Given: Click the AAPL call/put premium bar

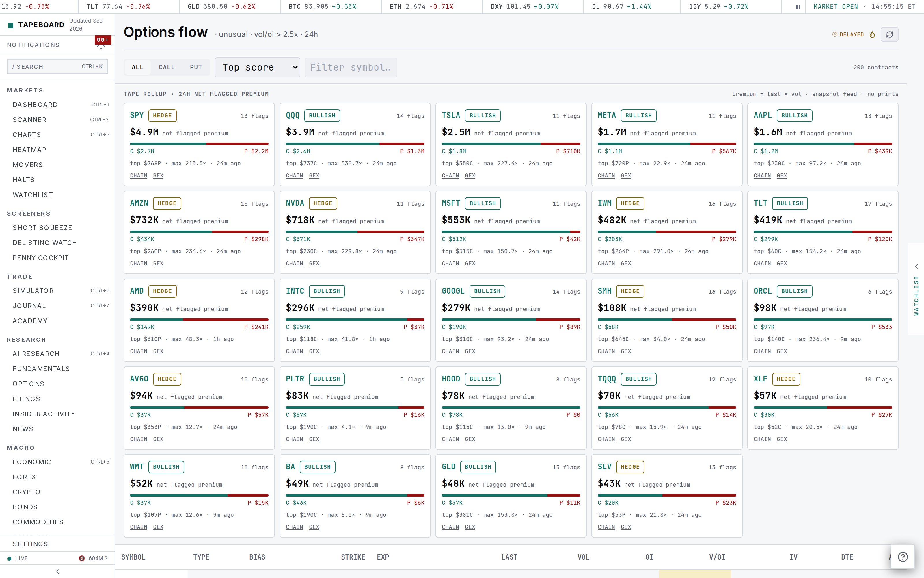Looking at the screenshot, I should pyautogui.click(x=823, y=144).
